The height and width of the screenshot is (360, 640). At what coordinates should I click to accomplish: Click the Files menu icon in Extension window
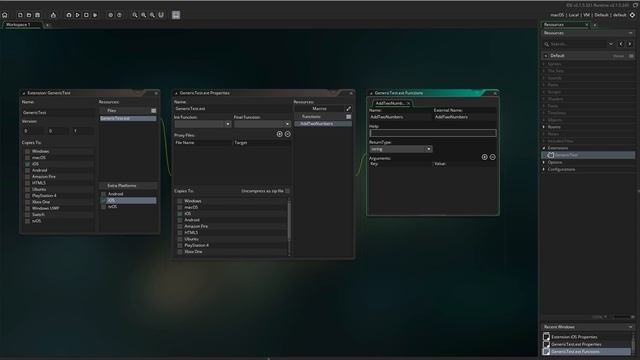point(153,111)
